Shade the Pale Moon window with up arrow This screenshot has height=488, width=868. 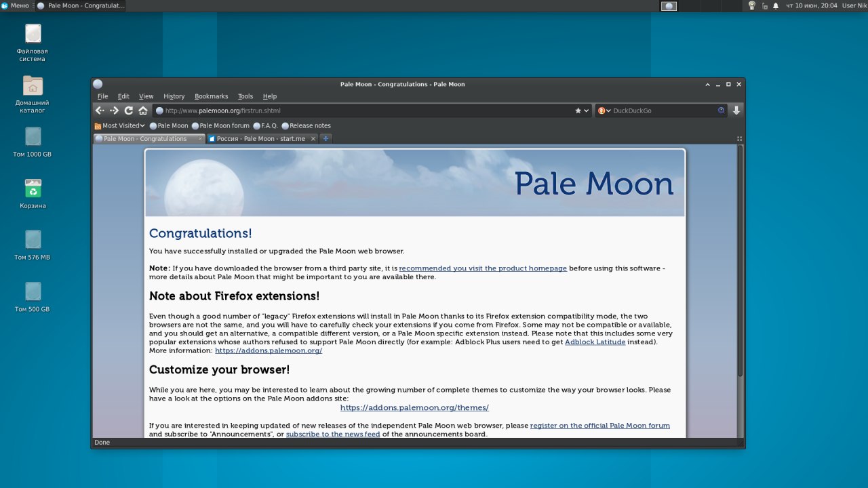click(708, 84)
